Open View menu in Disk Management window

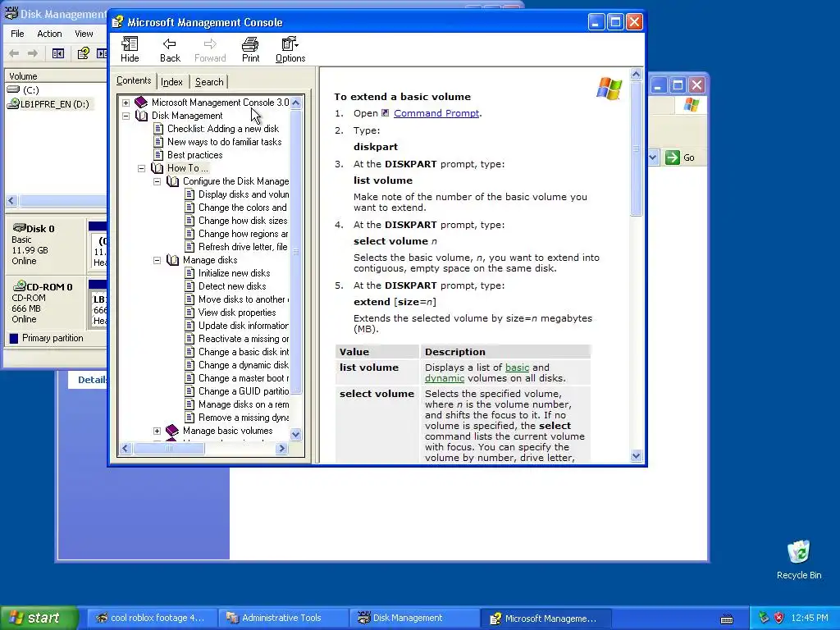(84, 34)
